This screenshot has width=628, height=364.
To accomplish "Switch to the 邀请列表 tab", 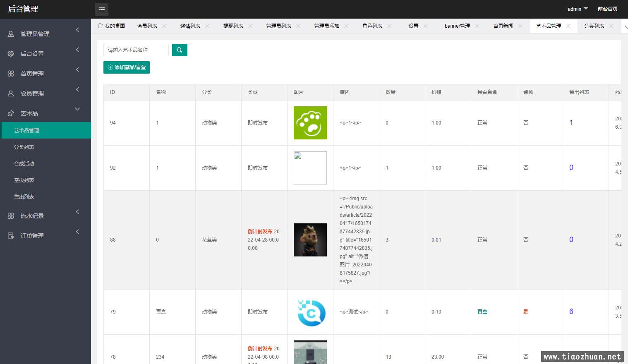I will 190,26.
